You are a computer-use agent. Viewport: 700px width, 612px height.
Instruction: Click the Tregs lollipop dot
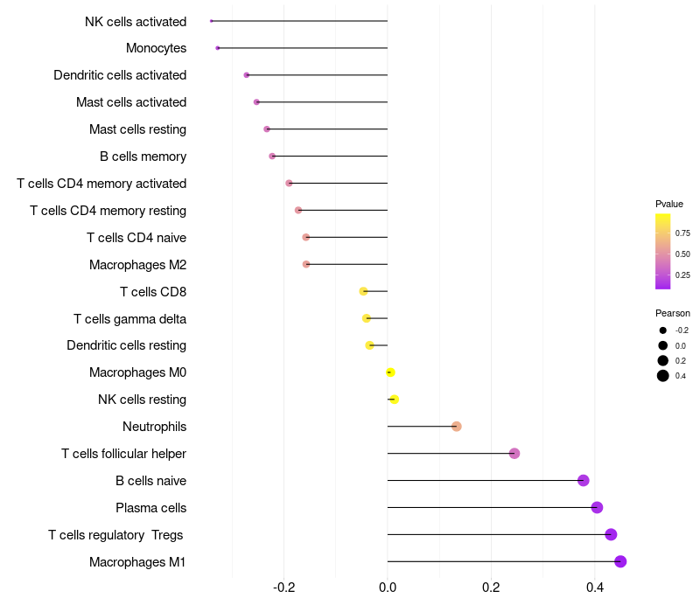click(x=611, y=534)
